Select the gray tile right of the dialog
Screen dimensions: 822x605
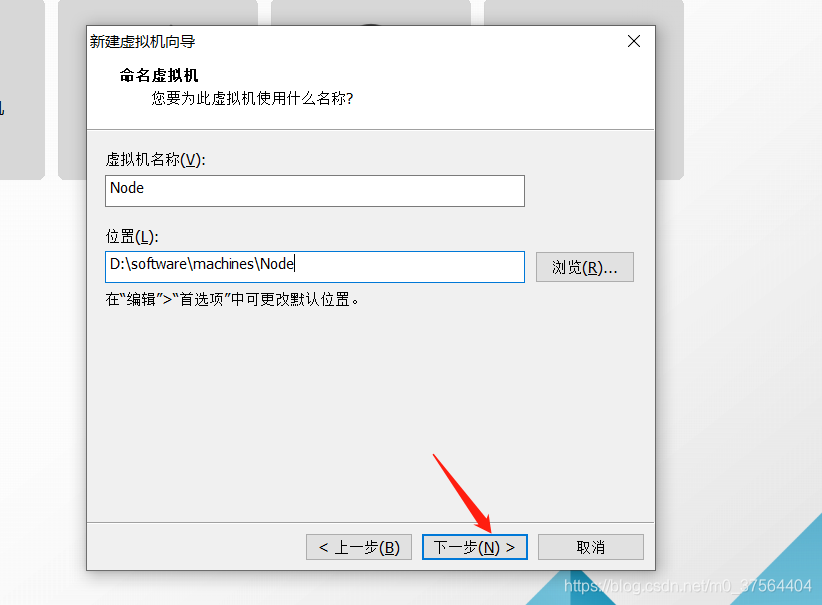670,89
